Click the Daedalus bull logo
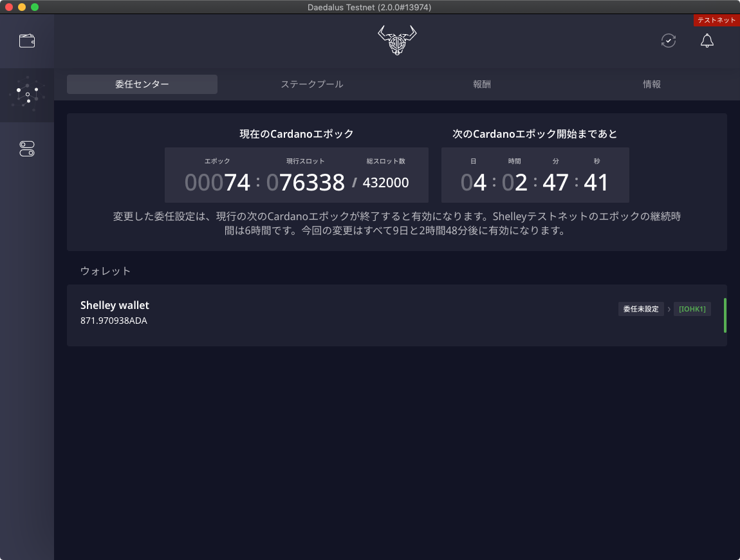 click(397, 40)
